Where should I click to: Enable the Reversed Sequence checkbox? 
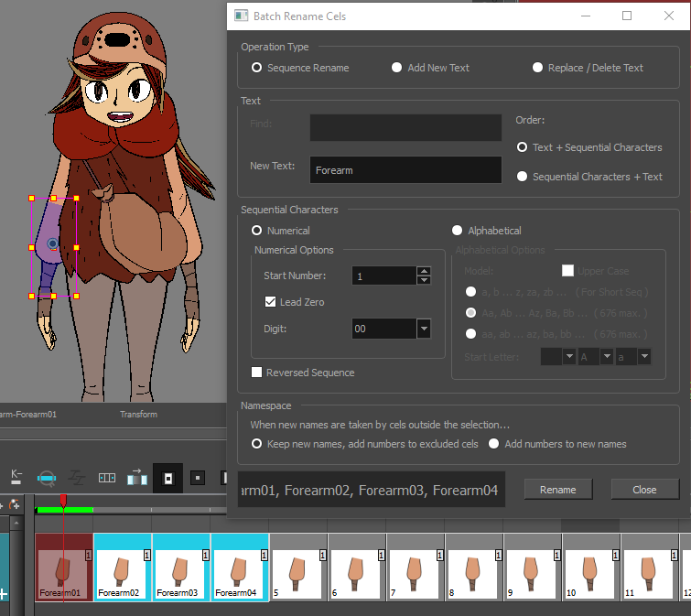pyautogui.click(x=256, y=373)
